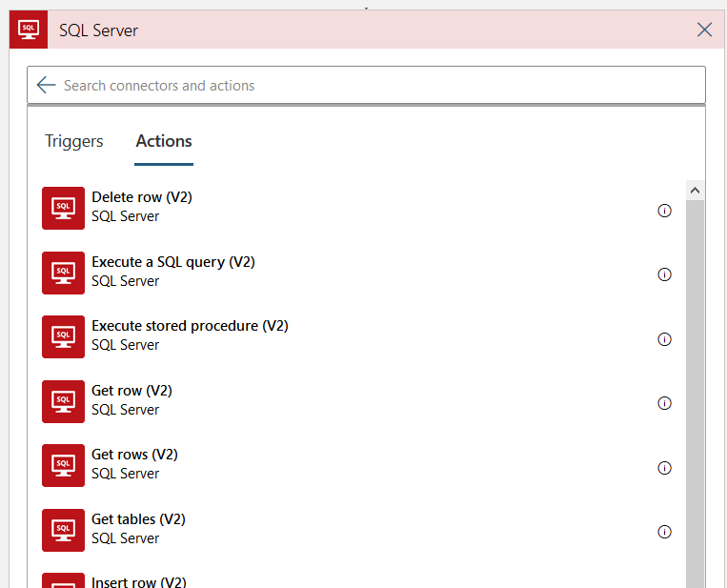Viewport: 727px width, 588px height.
Task: Select the Actions tab
Action: coord(164,141)
